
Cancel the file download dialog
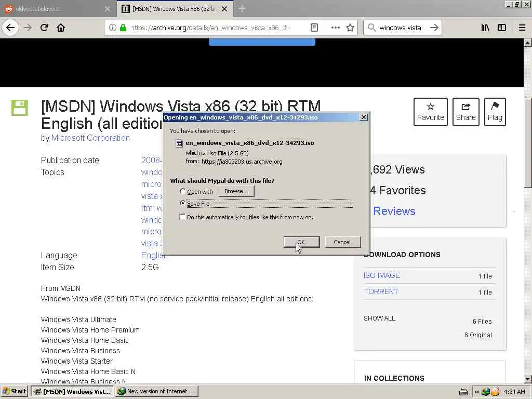coord(342,242)
